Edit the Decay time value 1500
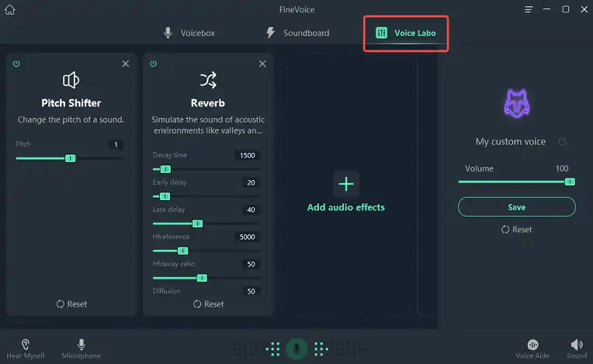Screen dimensions: 593x364 [248, 155]
